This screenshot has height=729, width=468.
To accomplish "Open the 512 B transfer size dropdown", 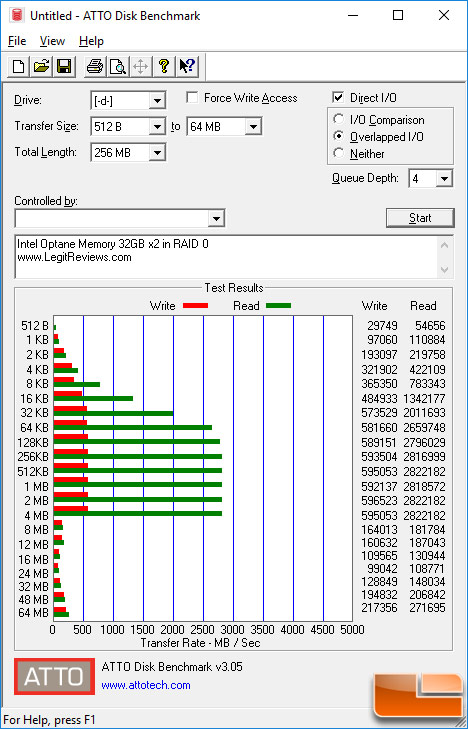I will 157,126.
